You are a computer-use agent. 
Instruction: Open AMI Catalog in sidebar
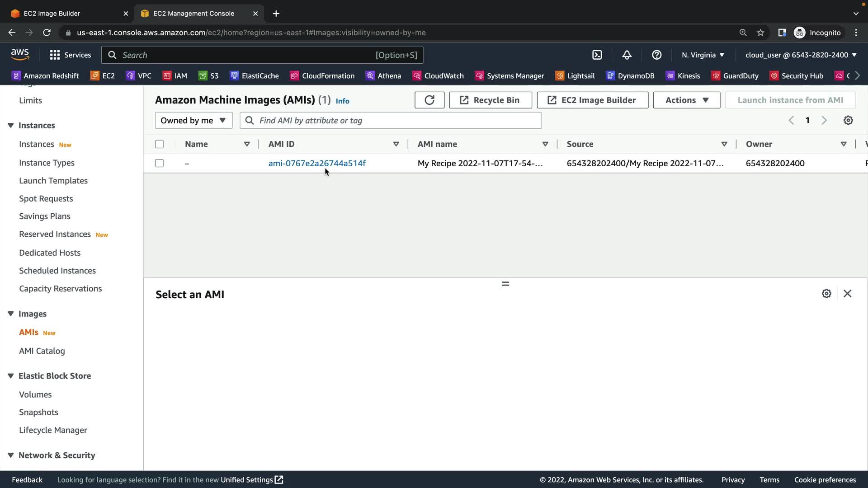pyautogui.click(x=42, y=351)
